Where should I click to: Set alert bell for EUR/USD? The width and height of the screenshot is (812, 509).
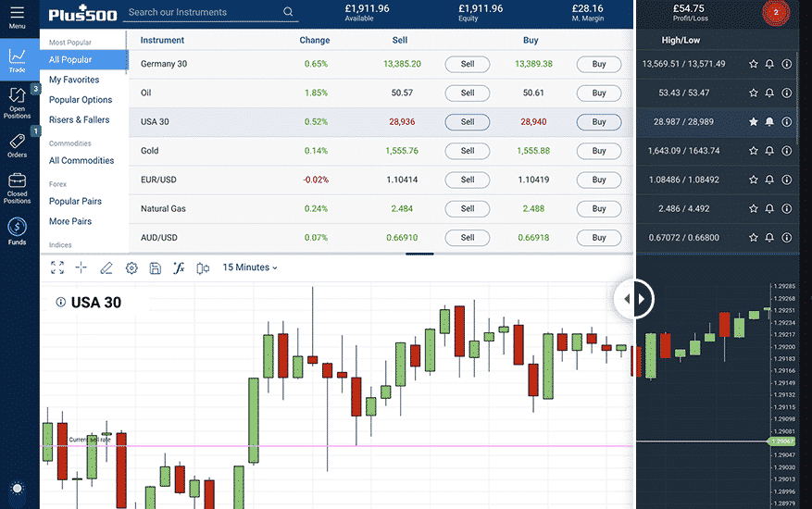(x=769, y=180)
